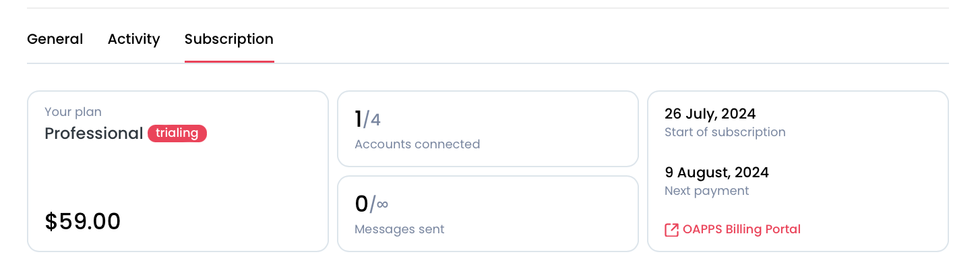
Task: Select the Subscription tab
Action: tap(229, 39)
